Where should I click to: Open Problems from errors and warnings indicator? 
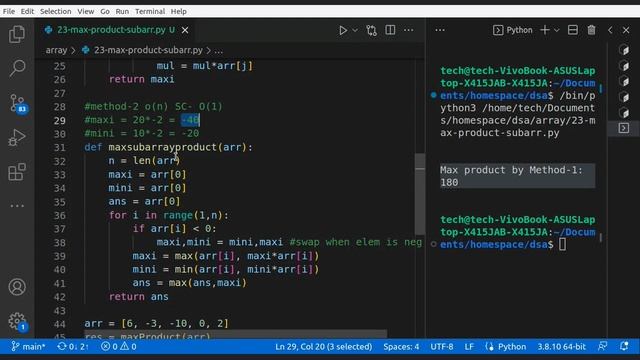click(118, 347)
